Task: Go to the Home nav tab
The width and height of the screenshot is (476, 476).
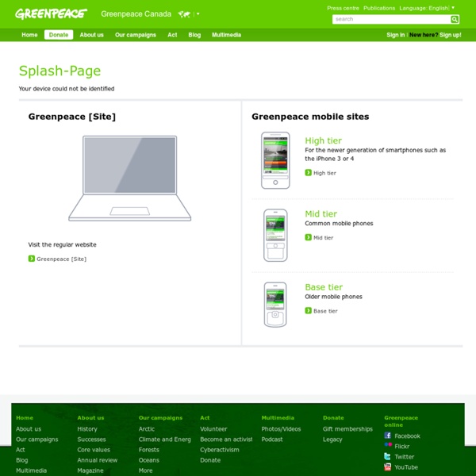Action: coord(29,35)
